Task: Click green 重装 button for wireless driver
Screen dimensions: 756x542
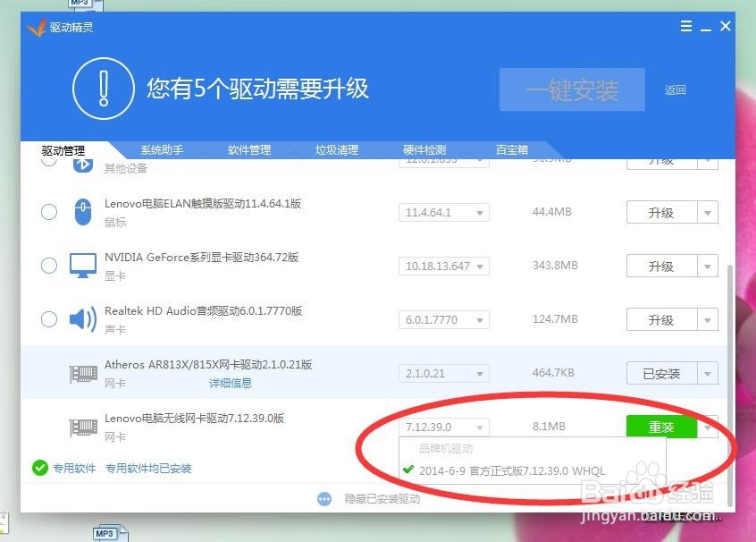Action: point(661,427)
